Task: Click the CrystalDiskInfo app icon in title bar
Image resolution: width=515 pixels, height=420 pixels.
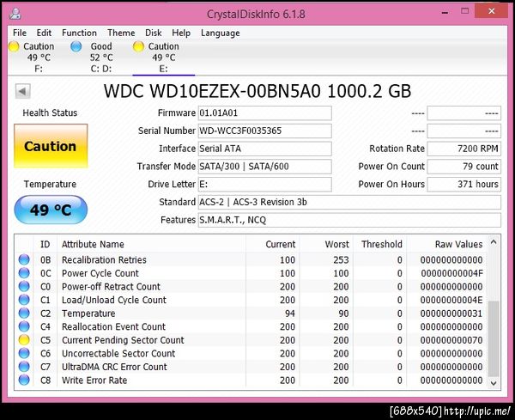Action: (x=15, y=14)
